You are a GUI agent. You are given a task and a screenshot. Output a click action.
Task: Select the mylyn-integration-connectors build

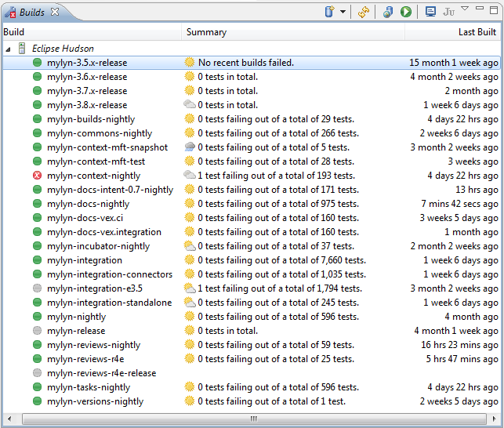110,274
